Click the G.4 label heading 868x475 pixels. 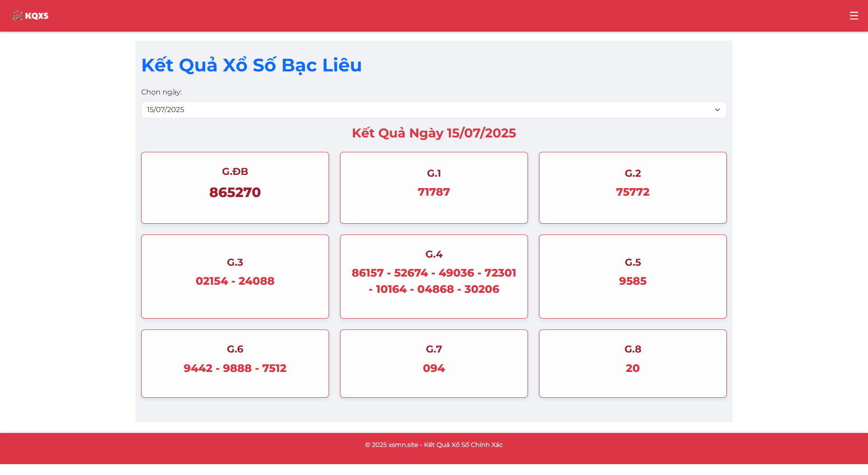[x=434, y=254]
